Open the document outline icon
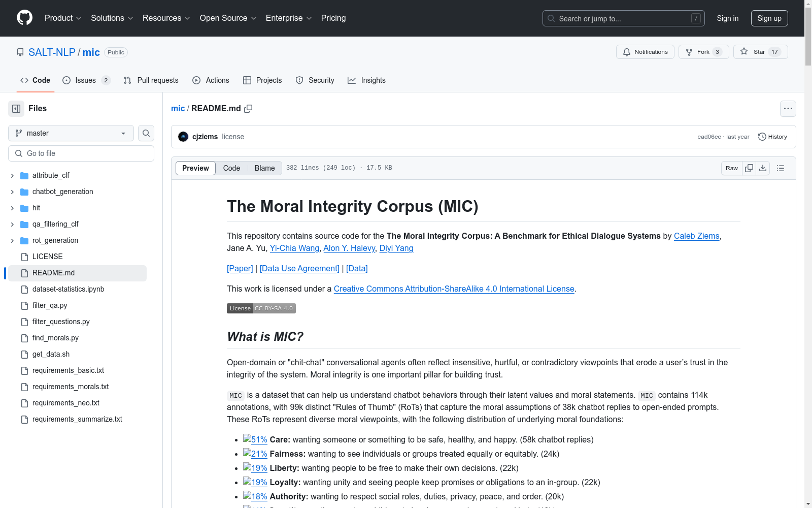This screenshot has height=508, width=812. (781, 168)
